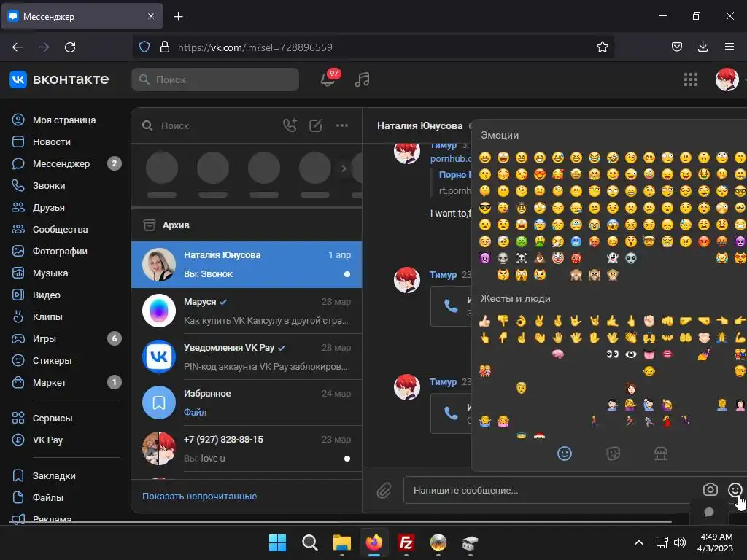Bookmark this page with star icon
The width and height of the screenshot is (747, 560).
[x=602, y=47]
